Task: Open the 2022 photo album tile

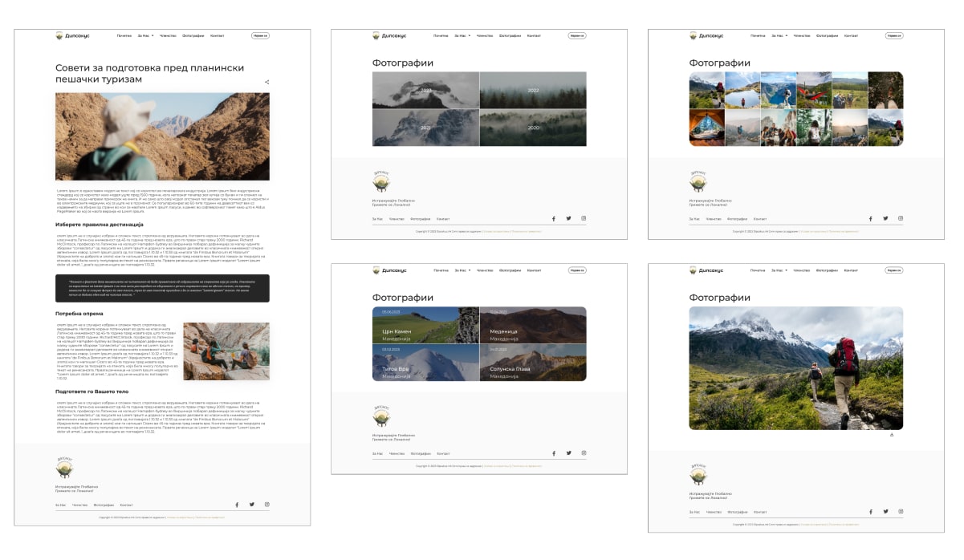Action: tap(533, 90)
